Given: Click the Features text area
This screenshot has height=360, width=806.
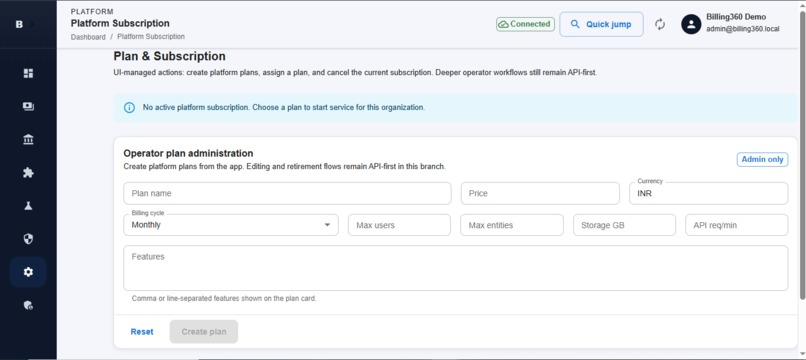Looking at the screenshot, I should (x=455, y=268).
